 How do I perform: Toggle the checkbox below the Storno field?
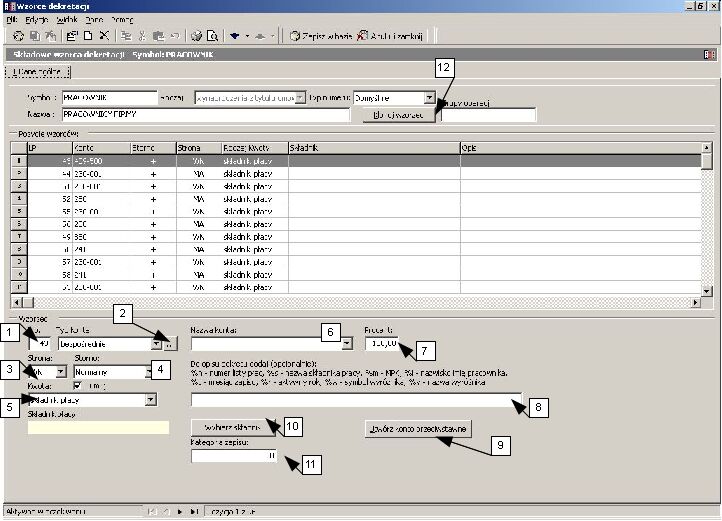77,386
